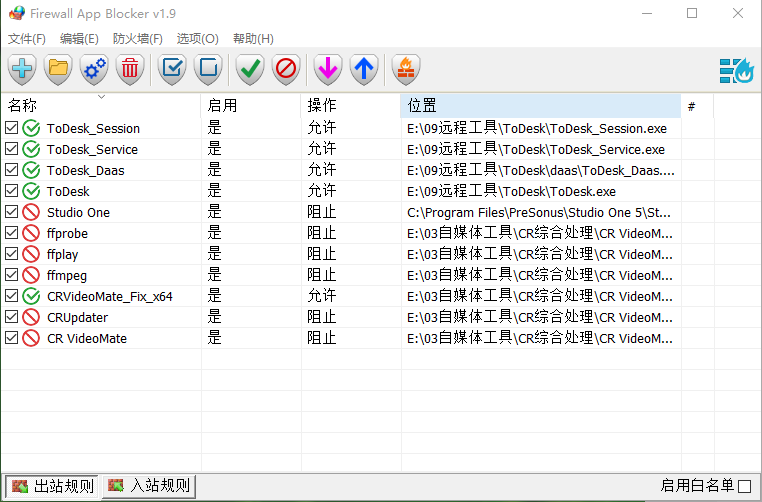
Task: Uncheck the ToDesk_Service rule checkbox
Action: click(x=12, y=149)
